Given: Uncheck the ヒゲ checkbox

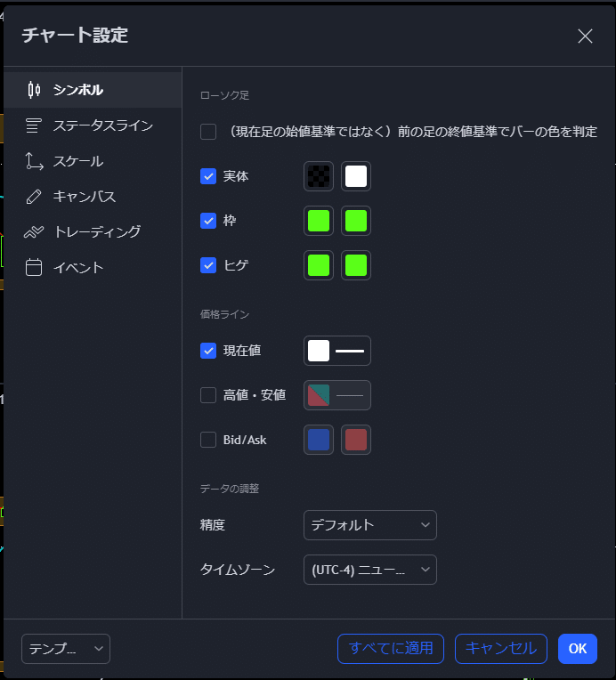Looking at the screenshot, I should (208, 265).
